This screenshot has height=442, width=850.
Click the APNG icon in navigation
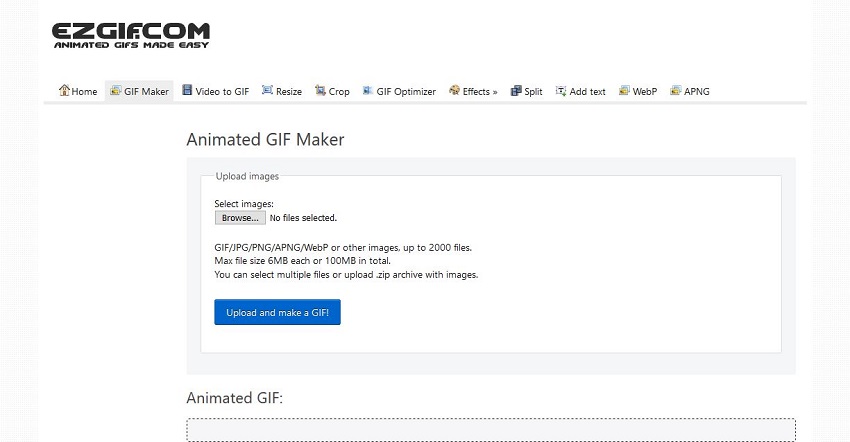coord(676,91)
